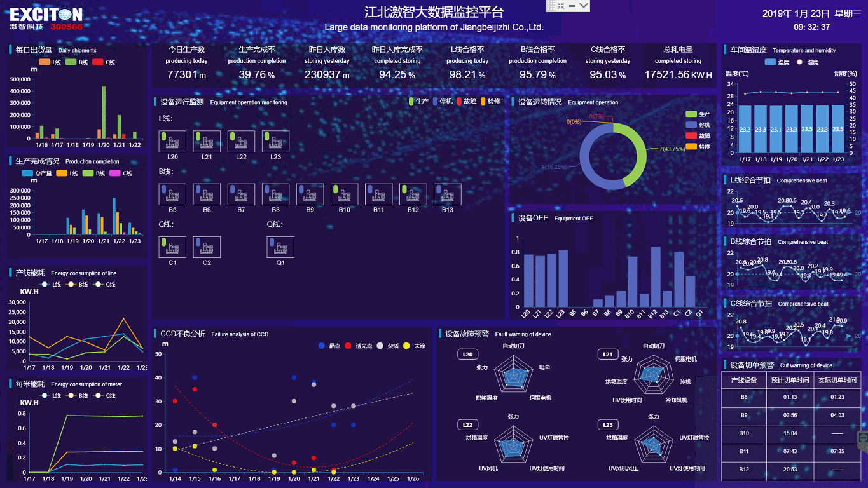Toggle 温度 series in Temperature and humidity legend
Viewport: 868px width, 488px height.
click(x=777, y=62)
